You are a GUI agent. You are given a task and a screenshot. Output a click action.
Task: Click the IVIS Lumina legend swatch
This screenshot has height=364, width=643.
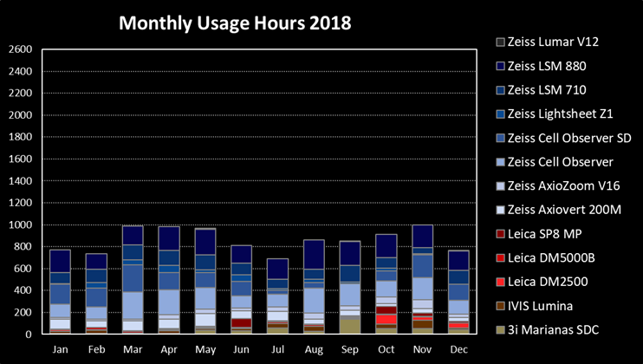point(501,306)
